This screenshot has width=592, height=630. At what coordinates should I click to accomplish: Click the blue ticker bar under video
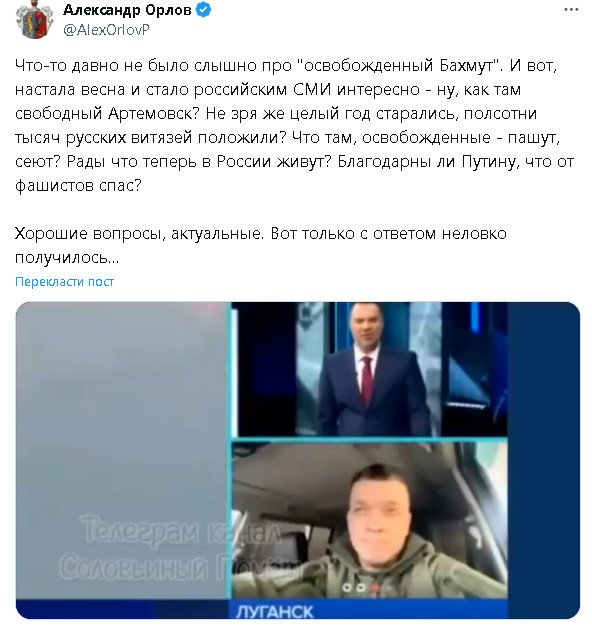298,609
